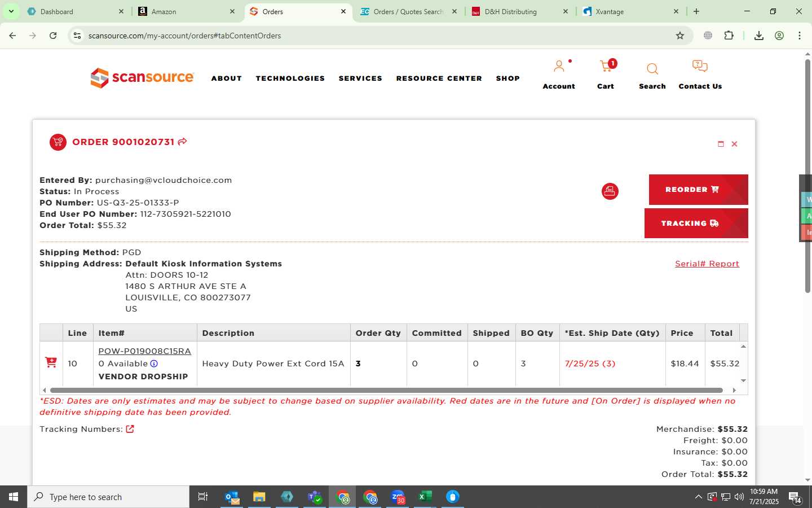
Task: View site information icon in address bar
Action: pyautogui.click(x=77, y=36)
